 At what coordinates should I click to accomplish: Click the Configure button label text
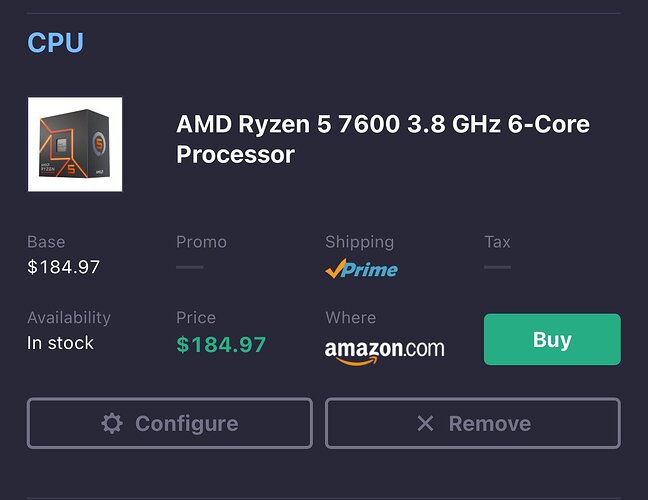click(186, 423)
